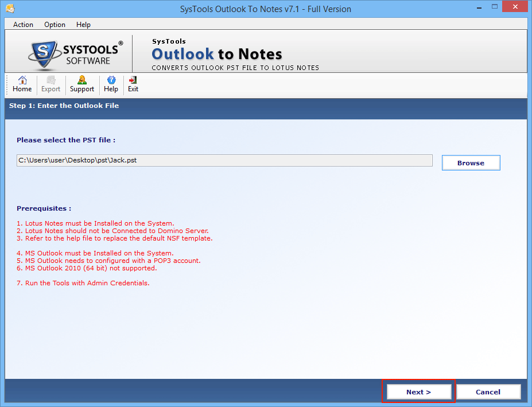This screenshot has height=407, width=532.
Task: Browse for a PST file
Action: point(471,162)
